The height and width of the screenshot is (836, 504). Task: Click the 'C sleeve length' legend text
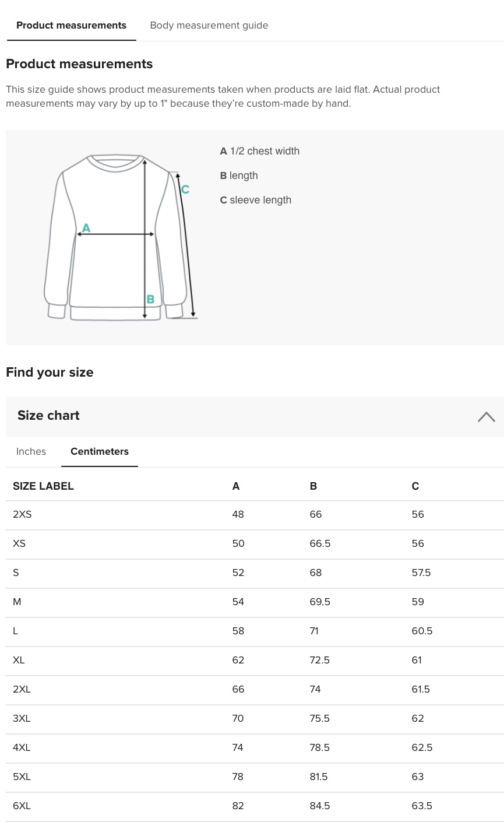pos(256,200)
